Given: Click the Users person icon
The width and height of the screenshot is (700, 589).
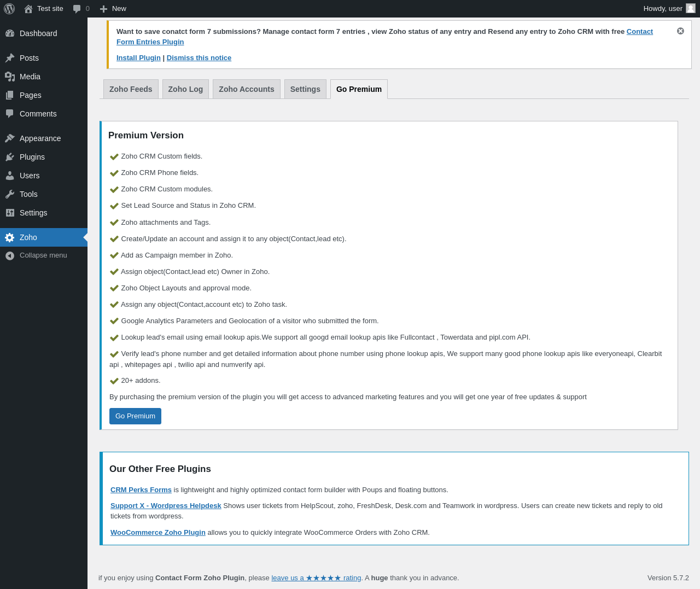Looking at the screenshot, I should pyautogui.click(x=10, y=176).
